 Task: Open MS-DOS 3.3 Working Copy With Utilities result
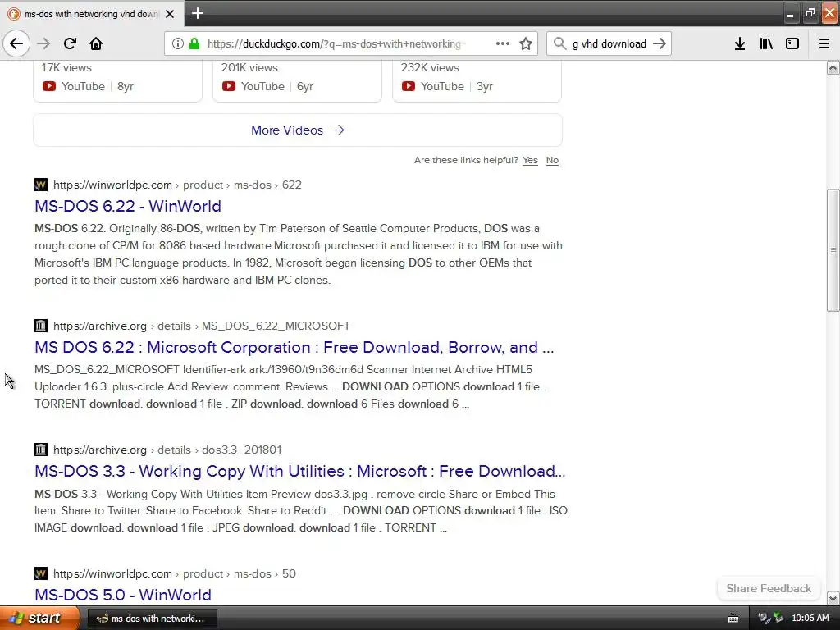coord(300,471)
